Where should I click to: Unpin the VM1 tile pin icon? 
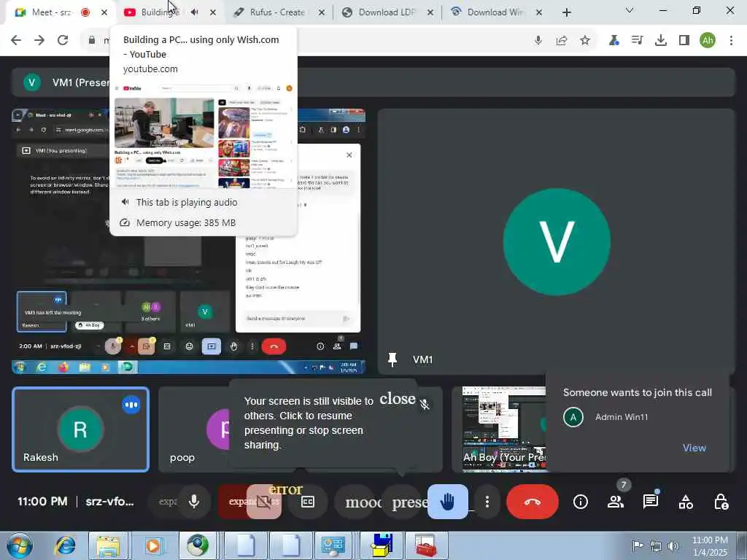(x=392, y=359)
